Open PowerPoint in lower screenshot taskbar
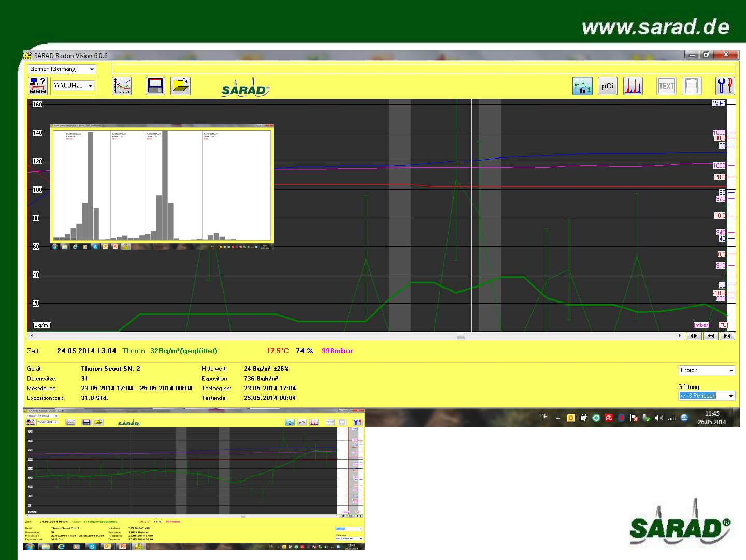The height and width of the screenshot is (560, 746). point(123,547)
